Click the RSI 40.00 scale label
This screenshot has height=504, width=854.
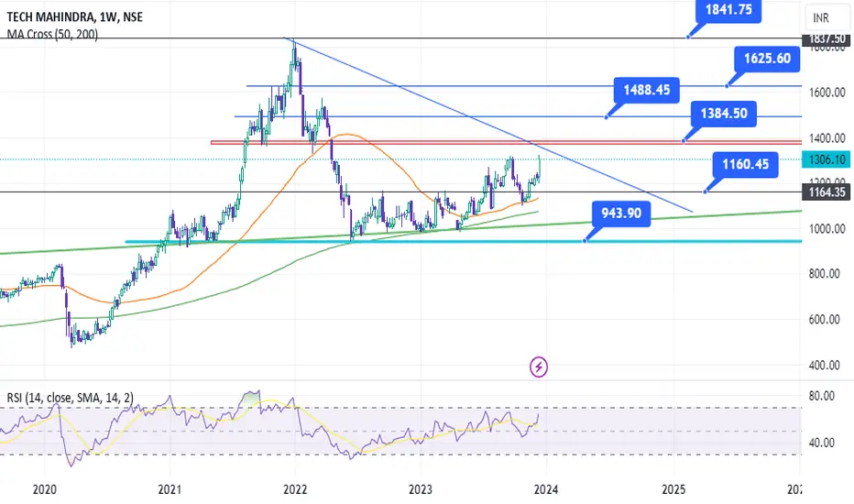(x=821, y=443)
